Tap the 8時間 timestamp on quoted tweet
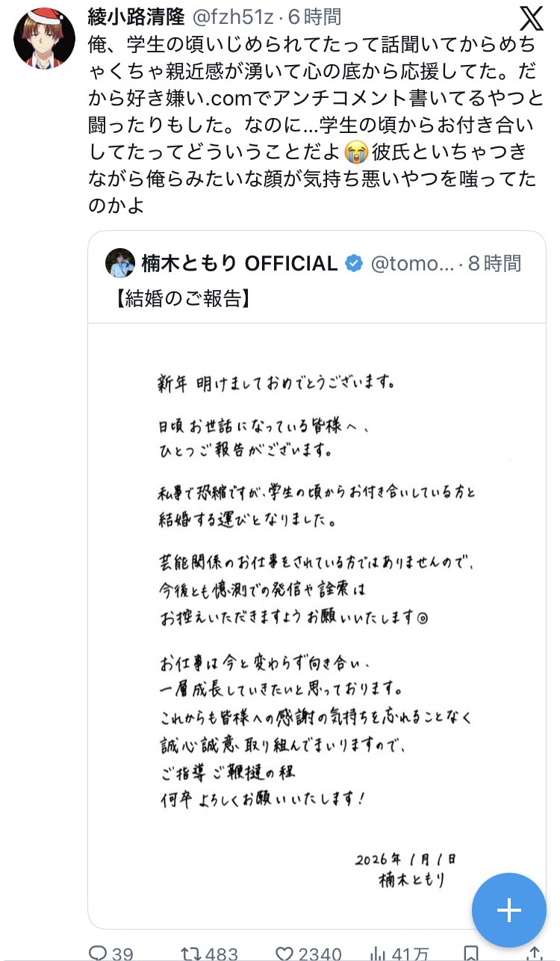The width and height of the screenshot is (560, 961). click(x=494, y=263)
